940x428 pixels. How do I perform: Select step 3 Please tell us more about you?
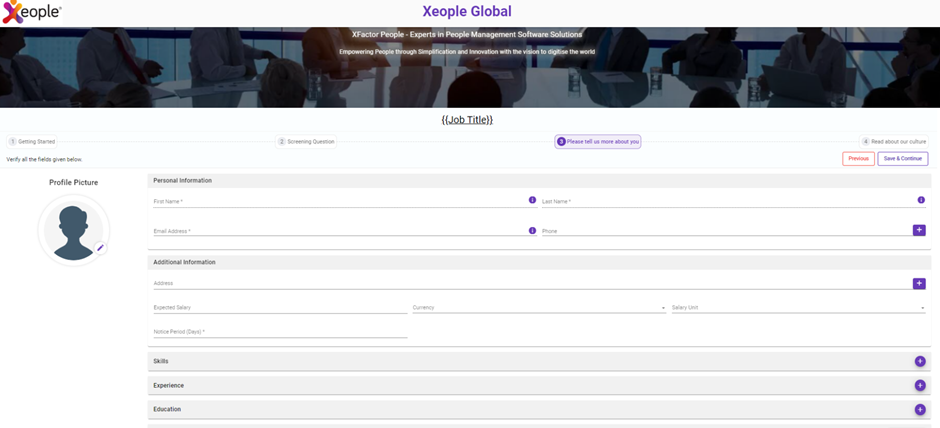coord(598,142)
